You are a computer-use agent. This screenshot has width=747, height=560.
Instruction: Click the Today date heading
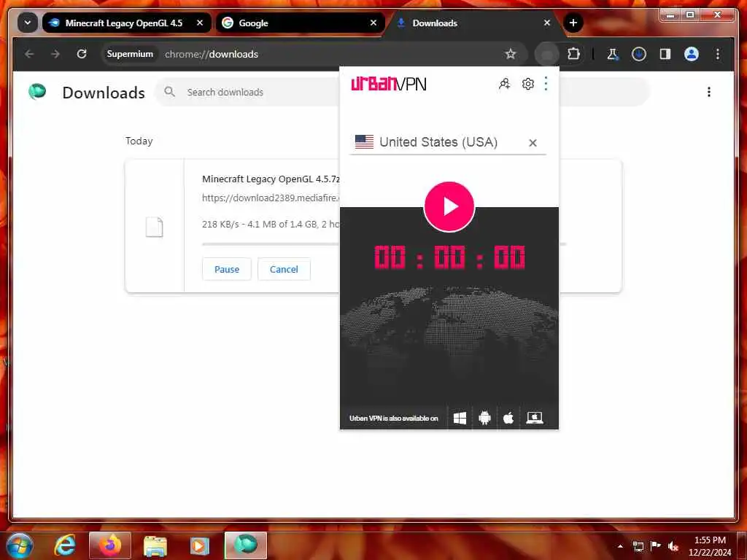point(139,141)
